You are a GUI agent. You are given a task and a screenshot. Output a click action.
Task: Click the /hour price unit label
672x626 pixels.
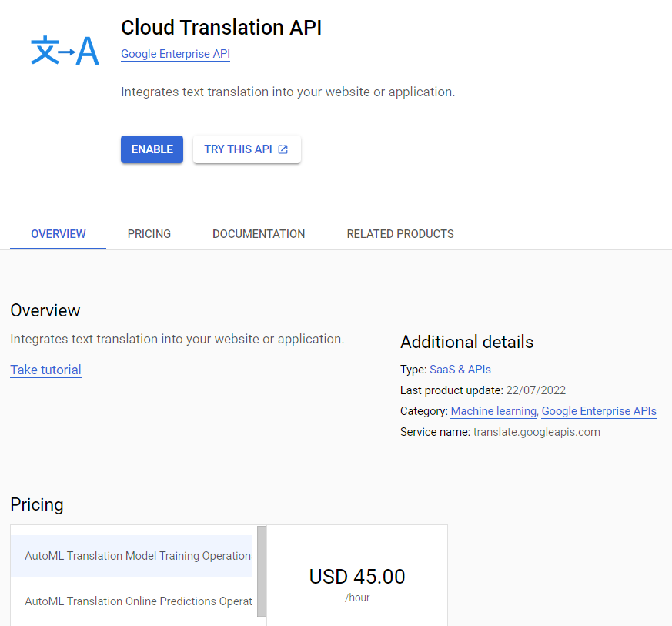point(357,598)
